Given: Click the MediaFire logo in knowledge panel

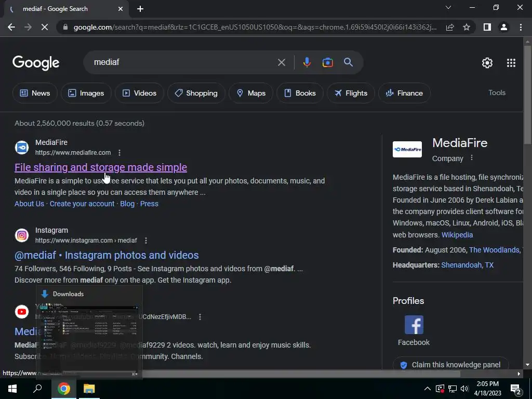Looking at the screenshot, I should coord(407,149).
